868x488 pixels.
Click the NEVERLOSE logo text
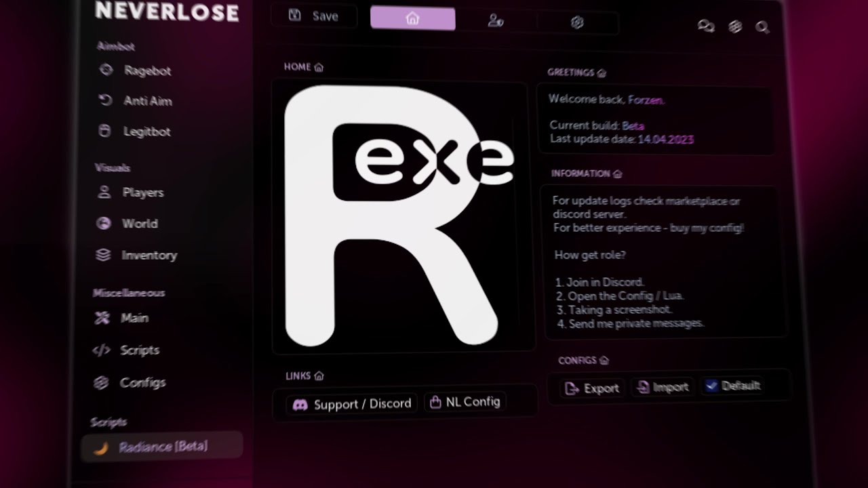point(167,11)
